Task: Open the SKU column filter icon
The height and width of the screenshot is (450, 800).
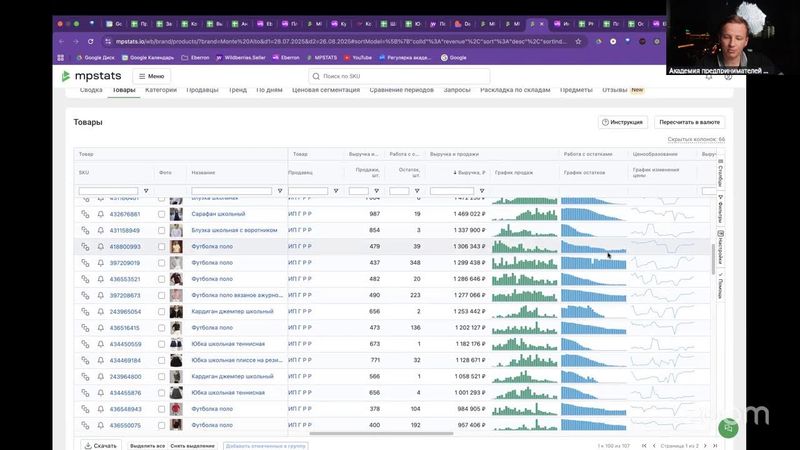Action: (146, 191)
